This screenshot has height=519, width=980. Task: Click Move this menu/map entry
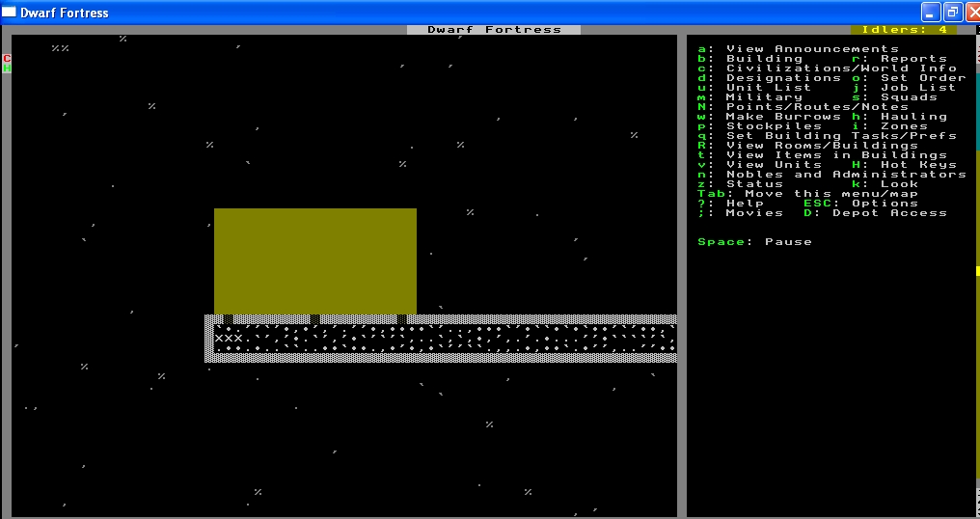point(808,194)
